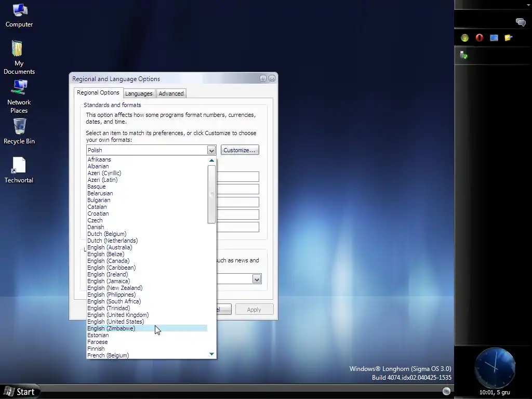The width and height of the screenshot is (532, 399).
Task: Switch to the Advanced tab
Action: 171,94
